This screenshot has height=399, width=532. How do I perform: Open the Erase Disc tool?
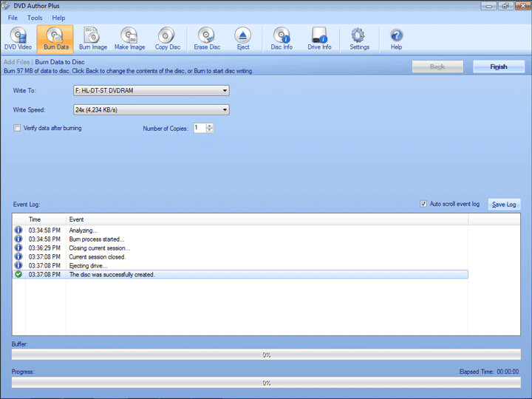[207, 39]
